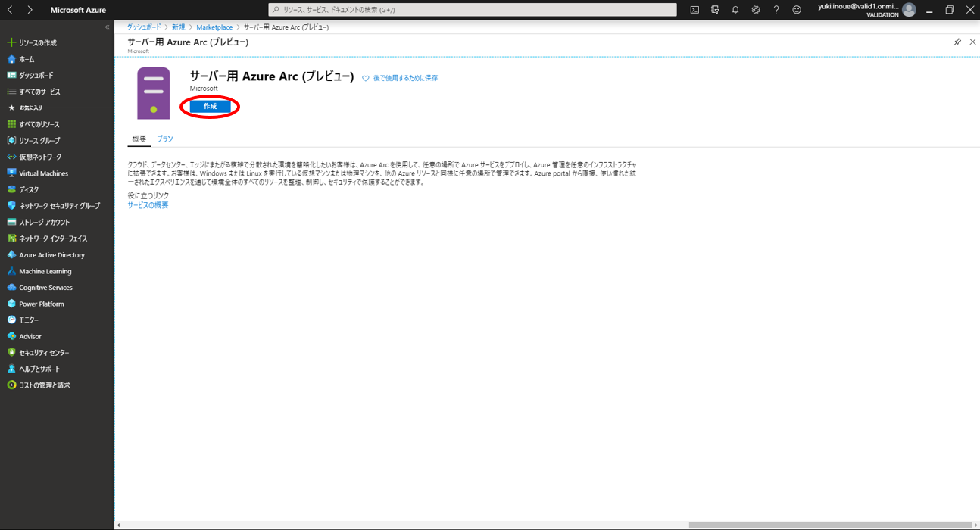
Task: Click the ダッシュボード breadcrumb
Action: point(144,27)
